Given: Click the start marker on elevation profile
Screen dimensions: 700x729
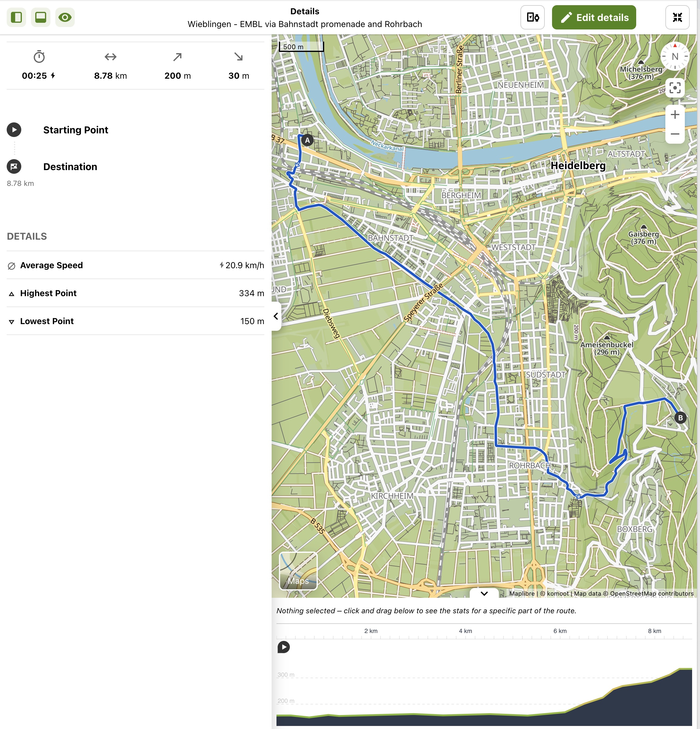Looking at the screenshot, I should 283,647.
